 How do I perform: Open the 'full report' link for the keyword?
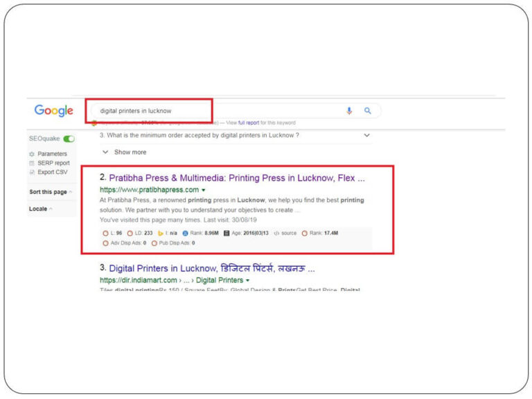[249, 123]
